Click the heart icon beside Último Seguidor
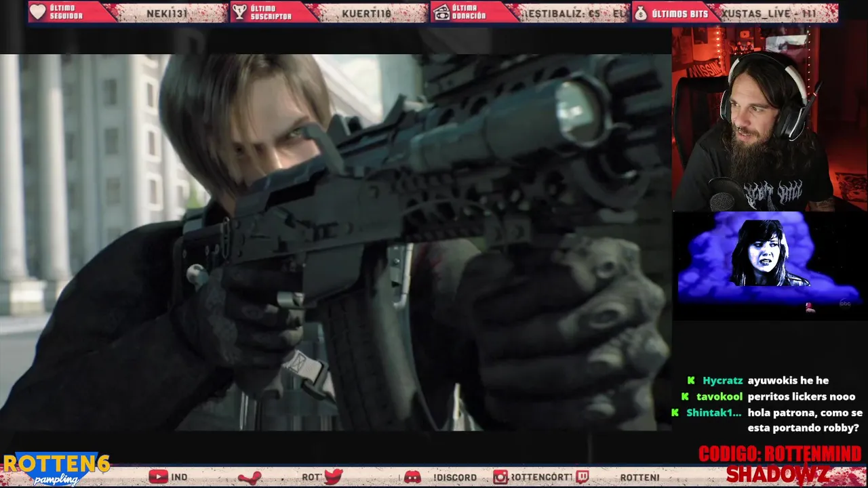This screenshot has height=488, width=868. (38, 12)
